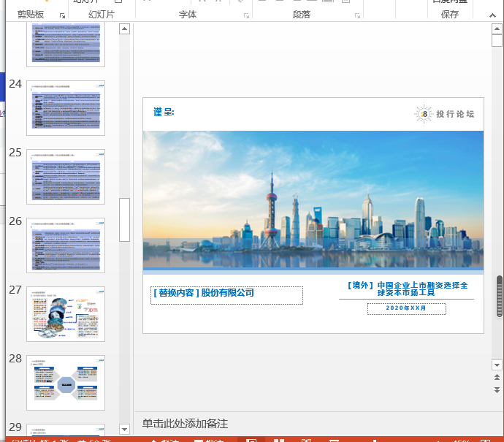
Task: Click the 谨呈: text on the slide
Action: [164, 112]
